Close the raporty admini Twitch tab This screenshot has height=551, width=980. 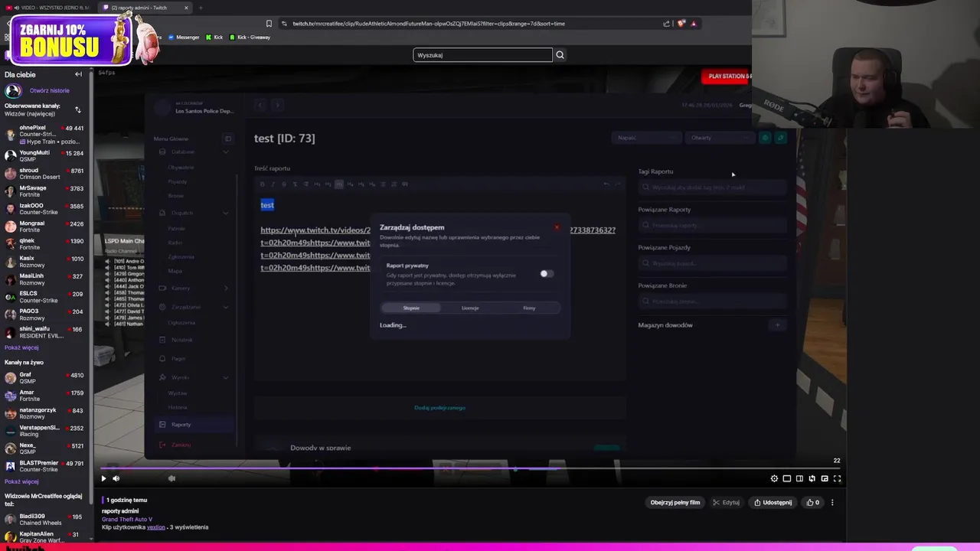186,8
